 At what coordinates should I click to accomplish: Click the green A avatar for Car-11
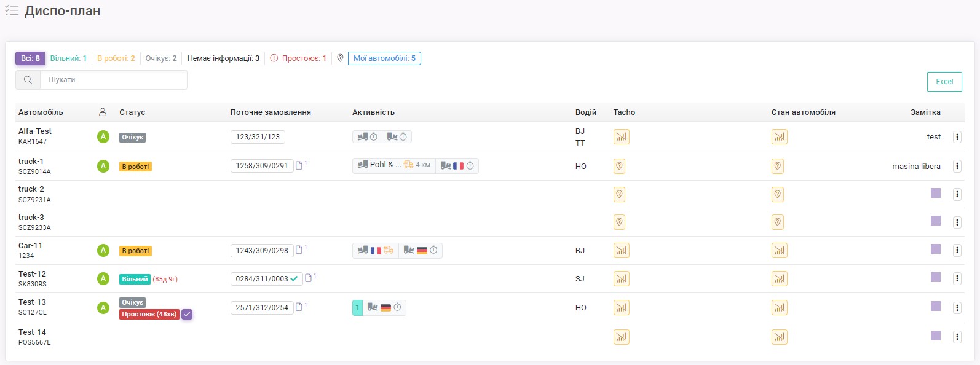coord(103,250)
